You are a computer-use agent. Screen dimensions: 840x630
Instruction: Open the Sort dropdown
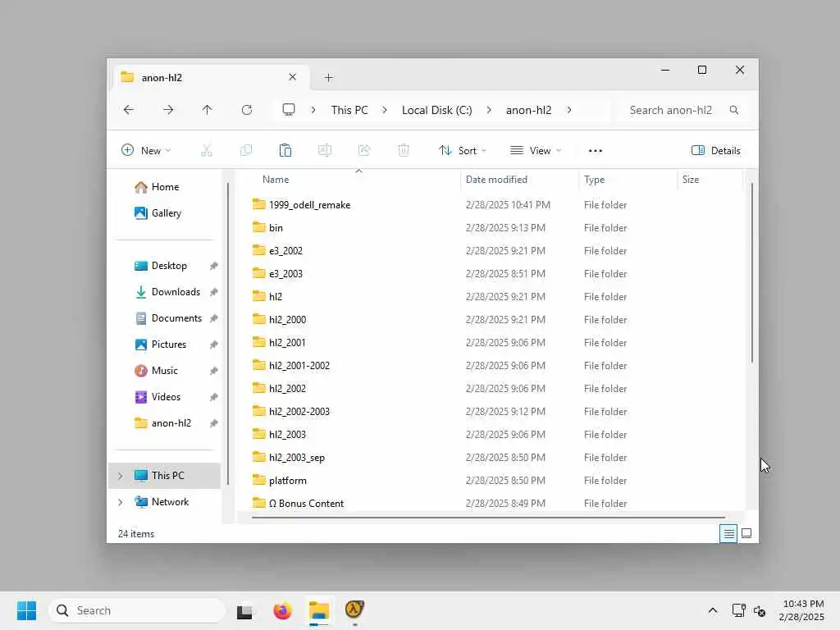pos(463,151)
